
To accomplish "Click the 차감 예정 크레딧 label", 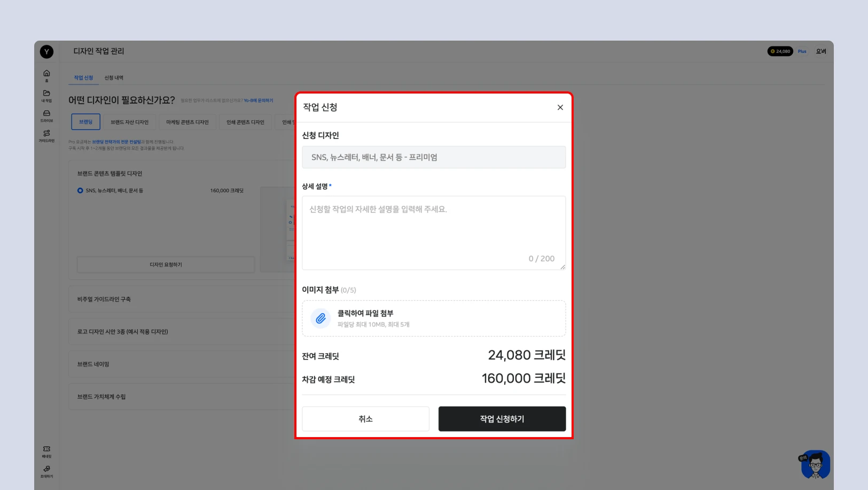I will (x=329, y=379).
